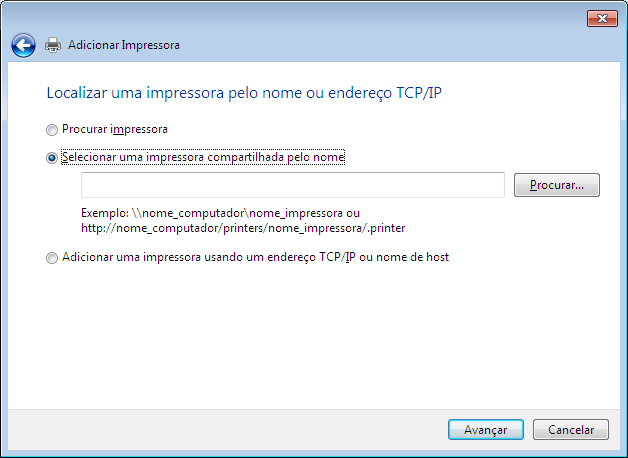628x458 pixels.
Task: Select the Procurar impressora radio button
Action: (x=52, y=130)
